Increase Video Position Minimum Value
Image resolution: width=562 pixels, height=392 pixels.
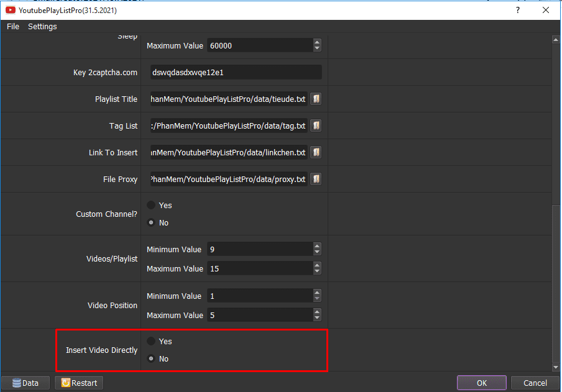pyautogui.click(x=317, y=293)
